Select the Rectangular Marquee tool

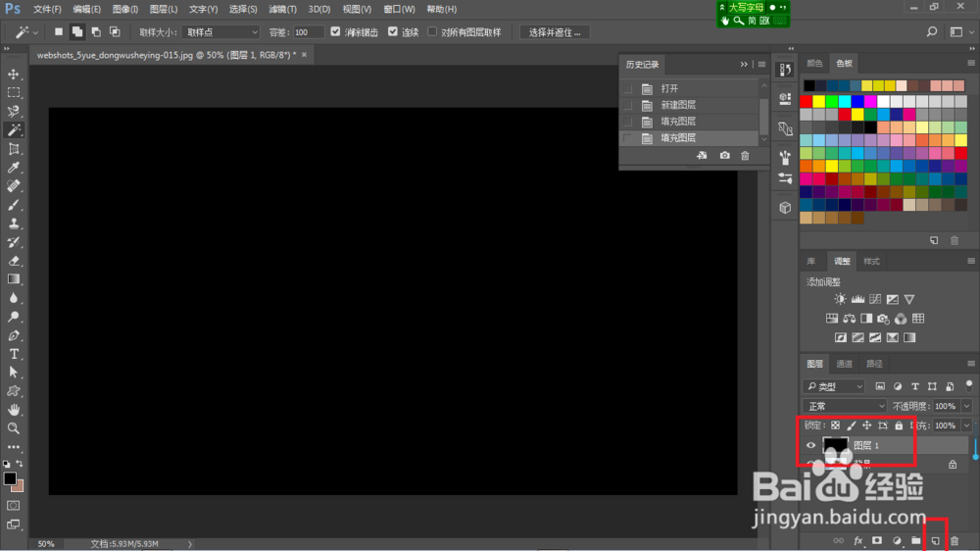coord(13,92)
